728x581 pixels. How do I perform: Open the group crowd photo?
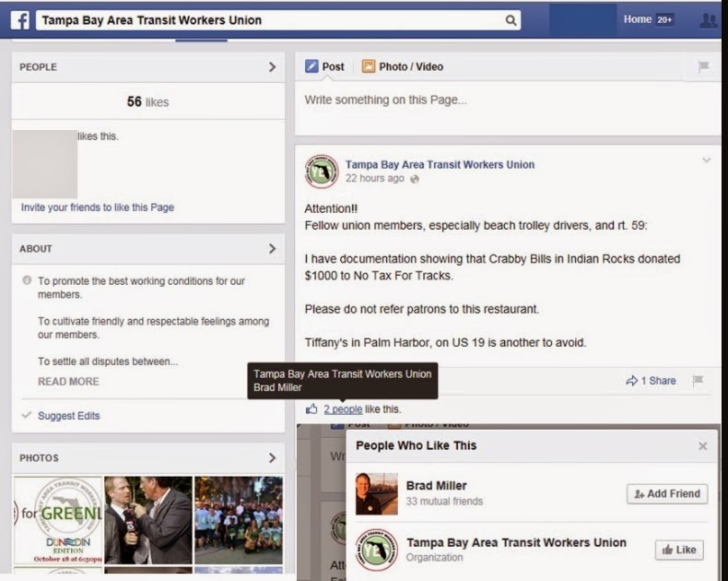click(x=239, y=520)
